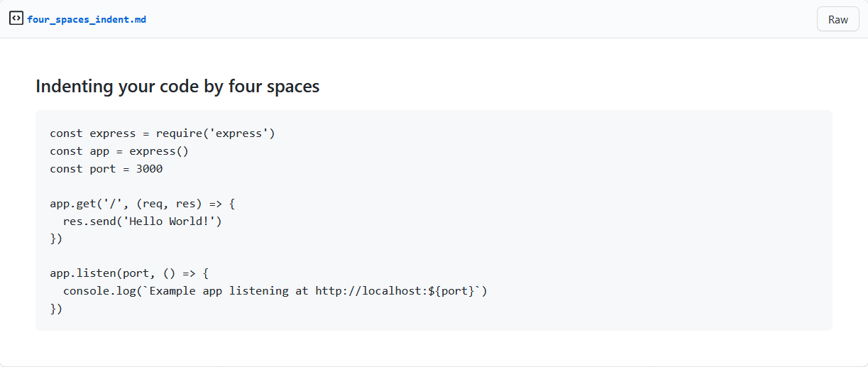The image size is (868, 367).
Task: Click the "const app = express()" line
Action: pos(119,151)
